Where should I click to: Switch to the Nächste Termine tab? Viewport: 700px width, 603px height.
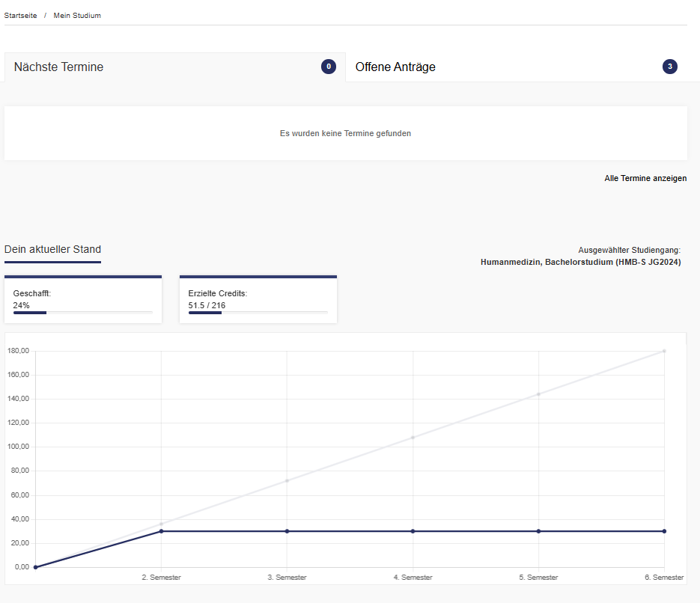click(x=175, y=67)
